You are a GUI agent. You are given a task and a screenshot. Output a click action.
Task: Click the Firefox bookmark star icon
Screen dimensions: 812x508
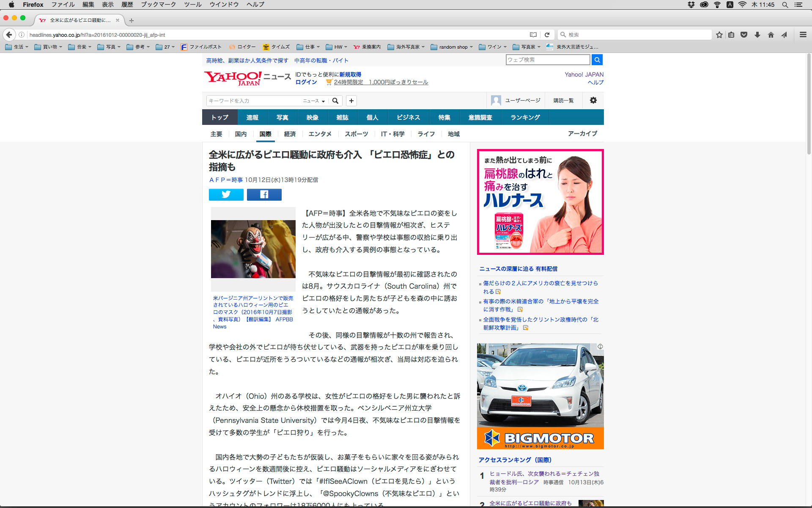(719, 35)
